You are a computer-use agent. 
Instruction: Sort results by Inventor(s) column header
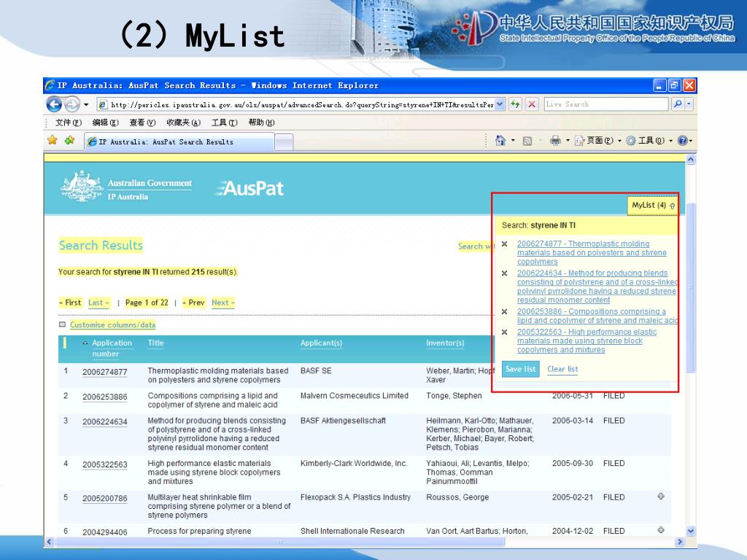tap(445, 343)
